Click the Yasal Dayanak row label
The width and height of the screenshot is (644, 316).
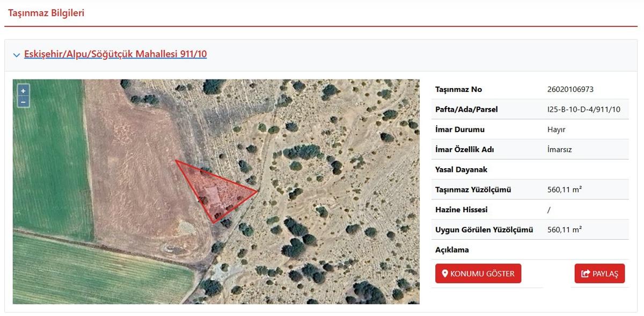click(x=462, y=169)
